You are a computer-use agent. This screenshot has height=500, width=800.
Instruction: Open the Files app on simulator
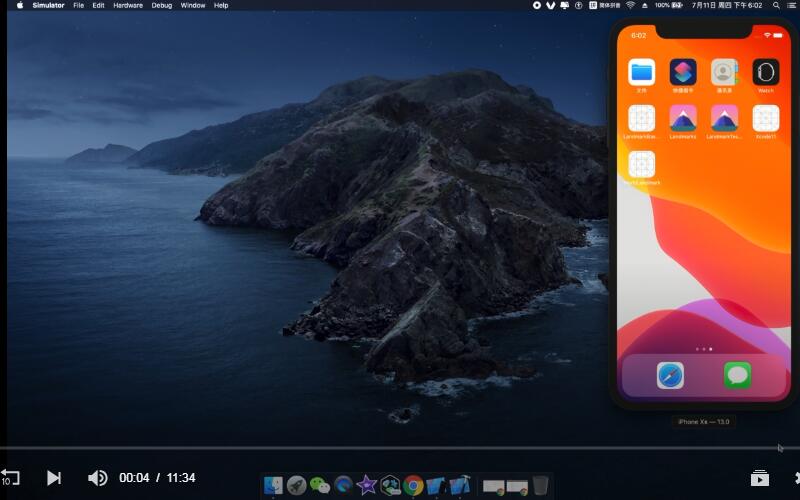pyautogui.click(x=641, y=72)
